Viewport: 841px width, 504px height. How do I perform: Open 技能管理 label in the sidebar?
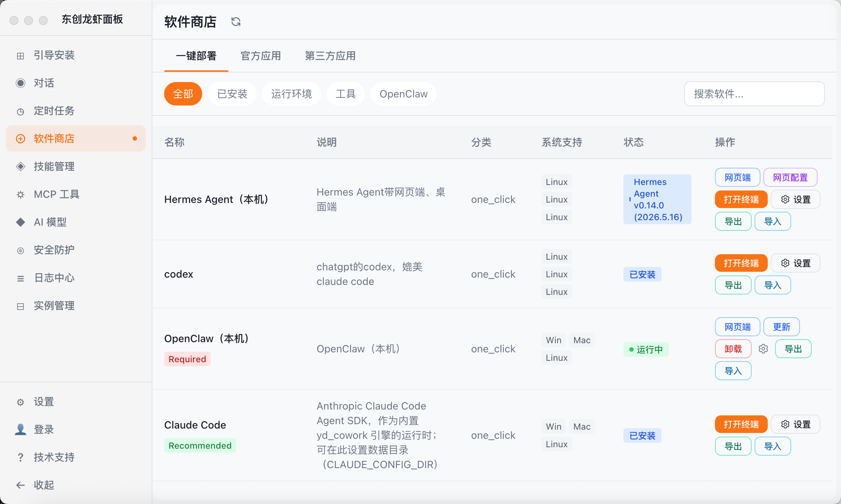54,167
